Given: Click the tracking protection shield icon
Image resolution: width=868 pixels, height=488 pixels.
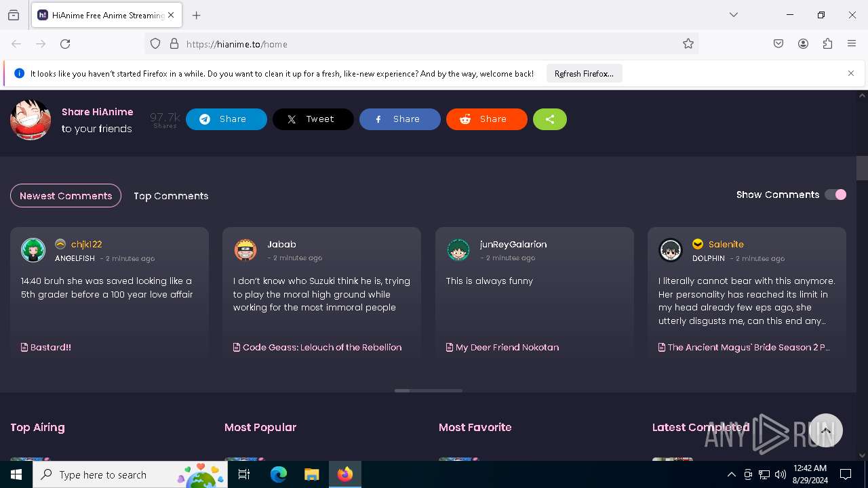Looking at the screenshot, I should (x=155, y=44).
